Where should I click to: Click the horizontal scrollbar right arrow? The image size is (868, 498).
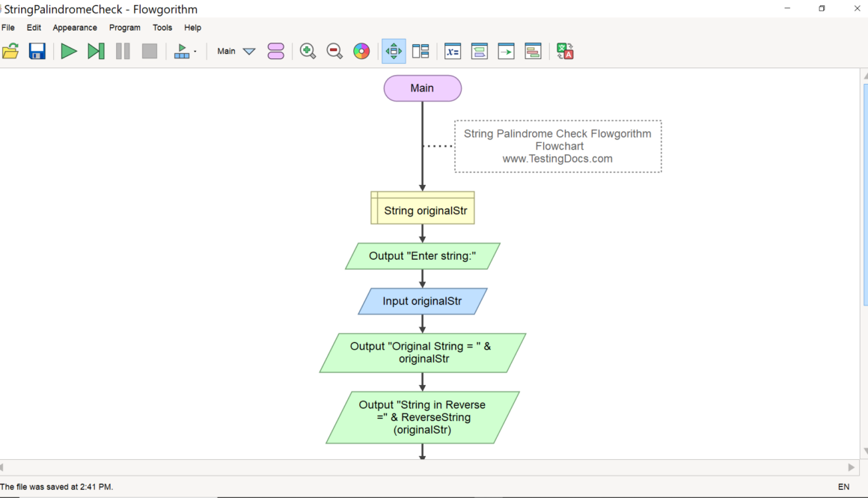point(852,467)
